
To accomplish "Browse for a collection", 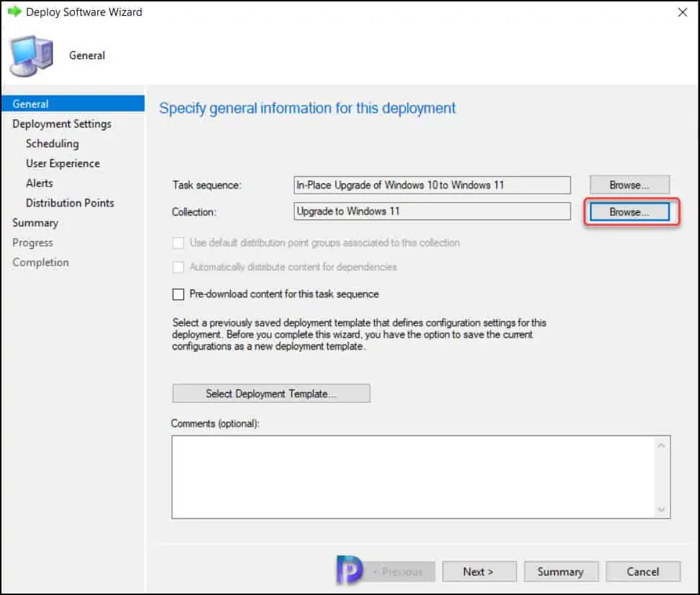I will point(629,212).
